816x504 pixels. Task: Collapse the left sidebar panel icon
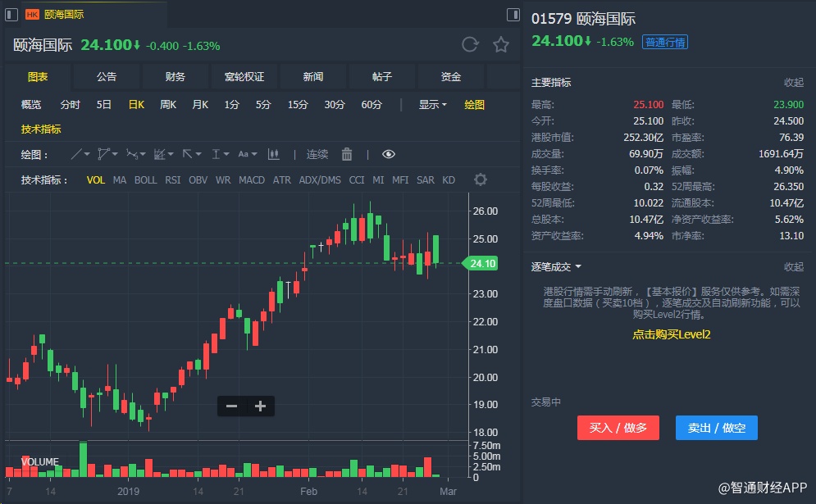click(11, 14)
